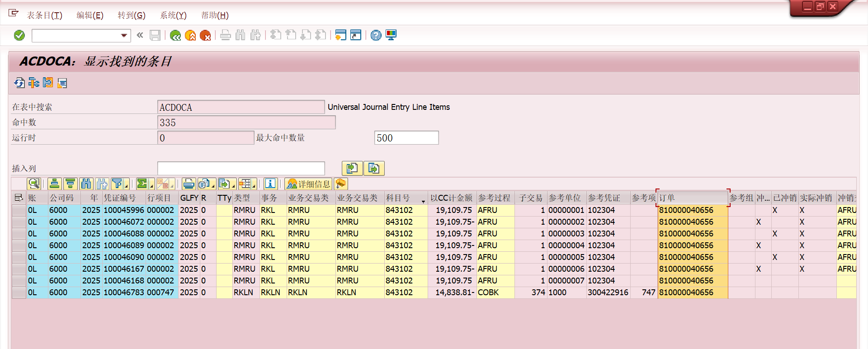
Task: Click the Sort ascending icon in grid toolbar
Action: point(55,184)
